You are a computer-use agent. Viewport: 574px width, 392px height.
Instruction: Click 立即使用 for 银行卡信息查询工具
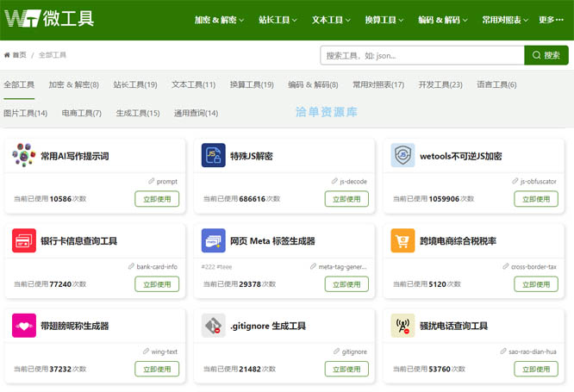point(157,284)
